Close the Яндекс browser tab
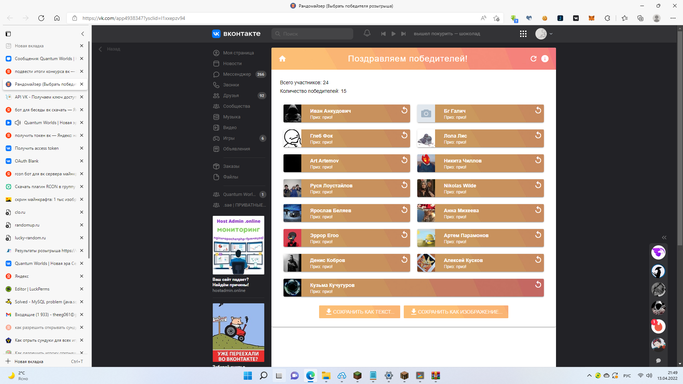 coord(81,276)
